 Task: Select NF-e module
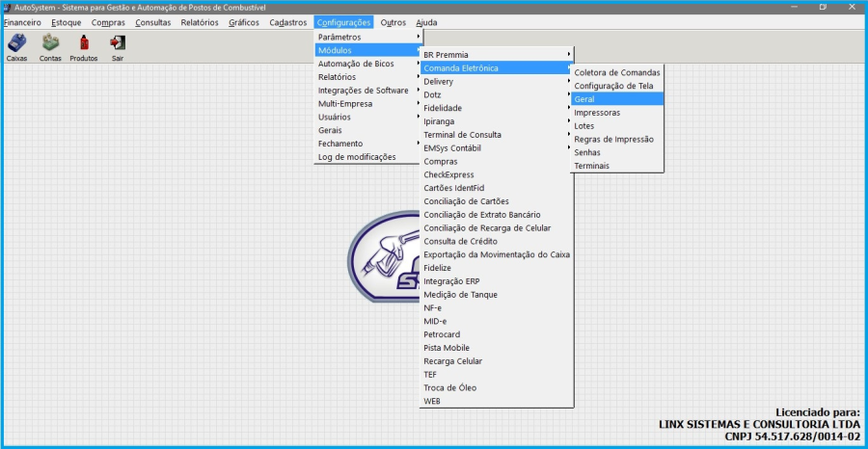click(x=497, y=308)
